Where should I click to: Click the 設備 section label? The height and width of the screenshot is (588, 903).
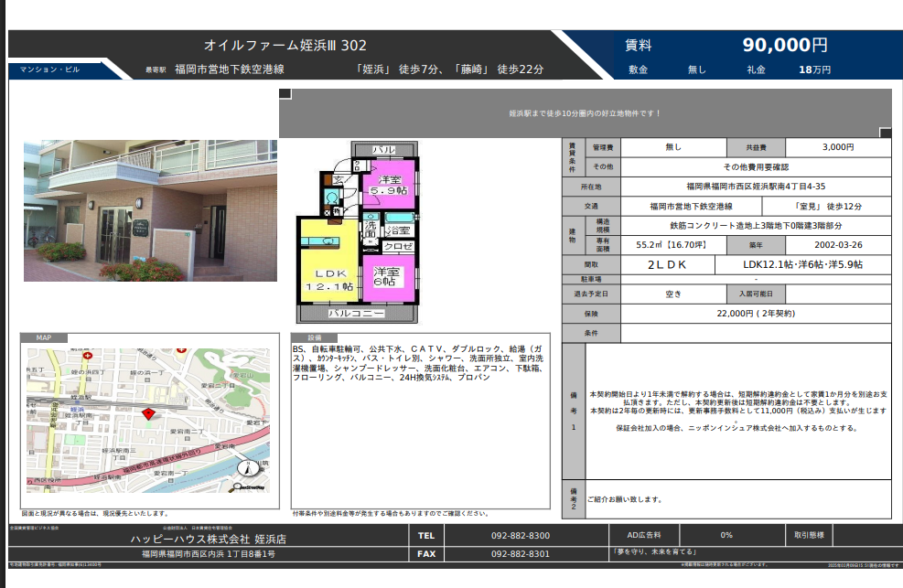pos(315,337)
